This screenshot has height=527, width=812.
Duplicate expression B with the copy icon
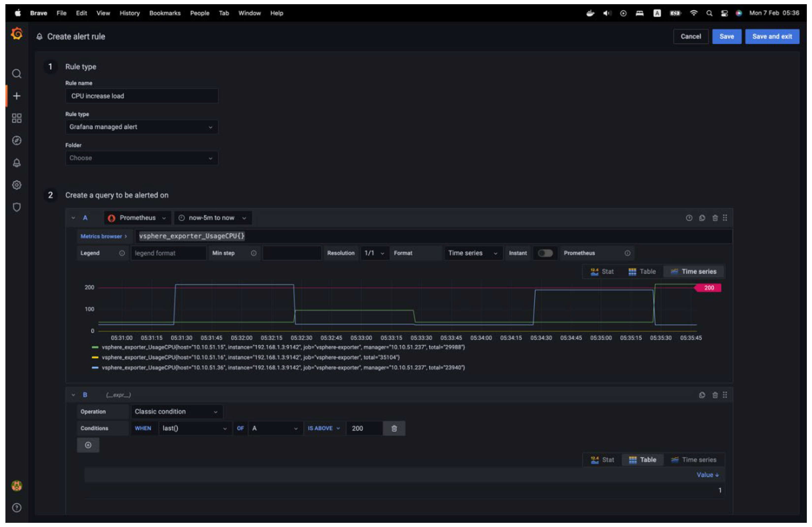click(702, 395)
